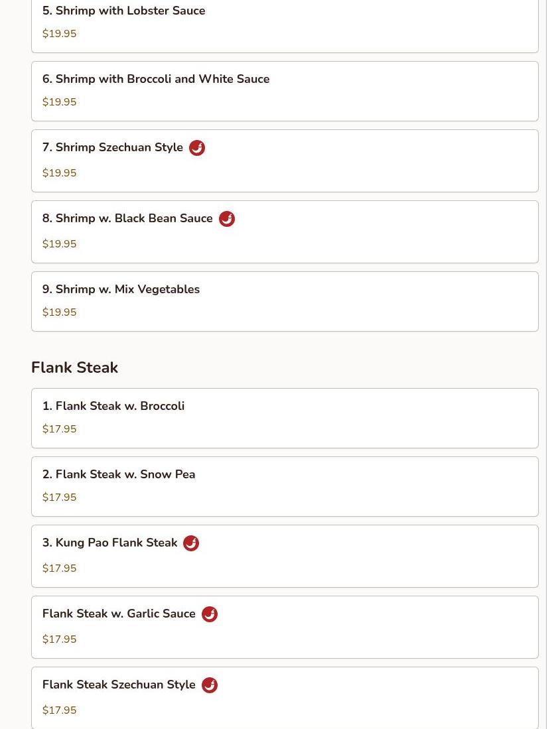This screenshot has width=560, height=729.
Task: Select the Flank Steak w. Garlic Sauce title
Action: point(119,614)
